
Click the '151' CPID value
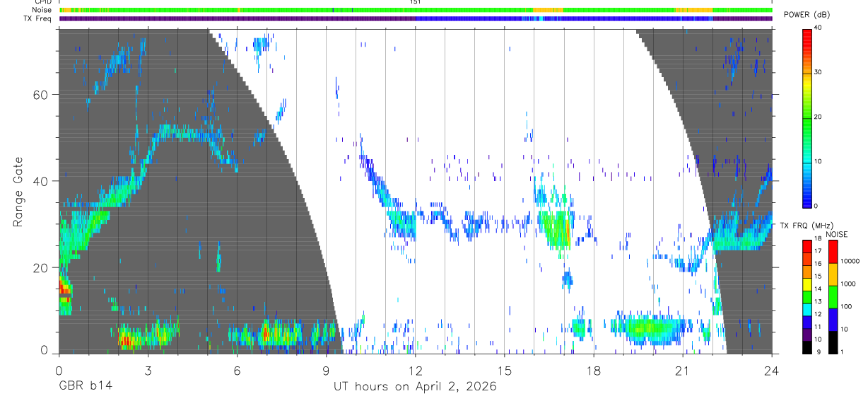click(416, 2)
